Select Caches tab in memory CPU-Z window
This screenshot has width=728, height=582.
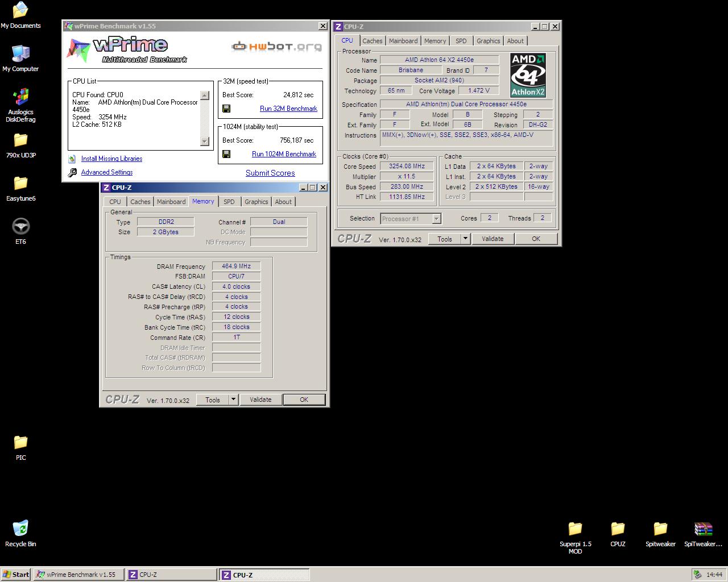point(140,202)
